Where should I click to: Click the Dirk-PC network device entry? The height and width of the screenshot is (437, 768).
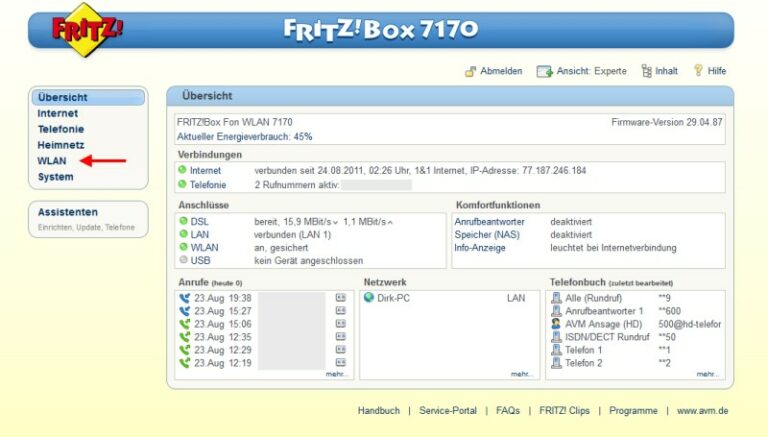(393, 298)
